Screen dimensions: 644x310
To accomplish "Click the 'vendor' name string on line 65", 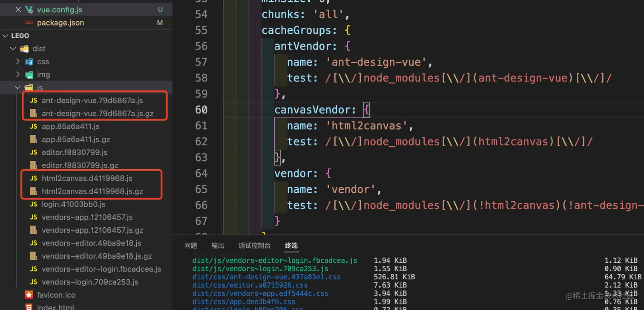I will [x=351, y=189].
